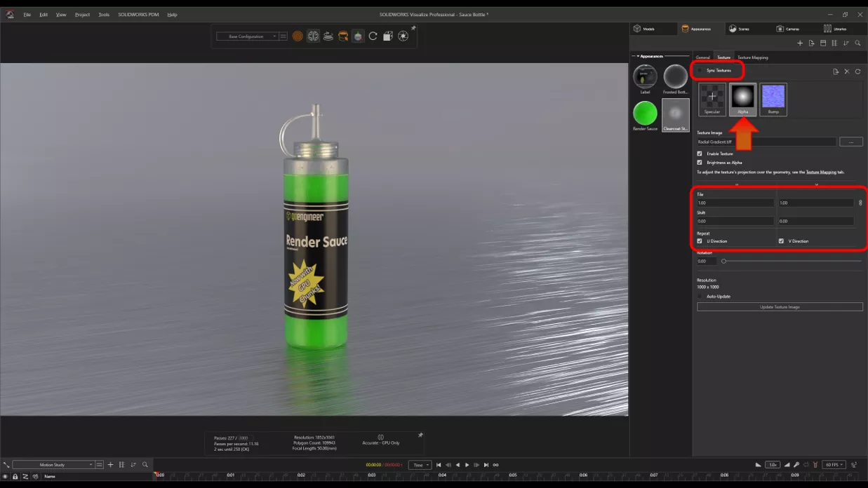
Task: Enable Auto-Update checkbox
Action: (x=700, y=297)
